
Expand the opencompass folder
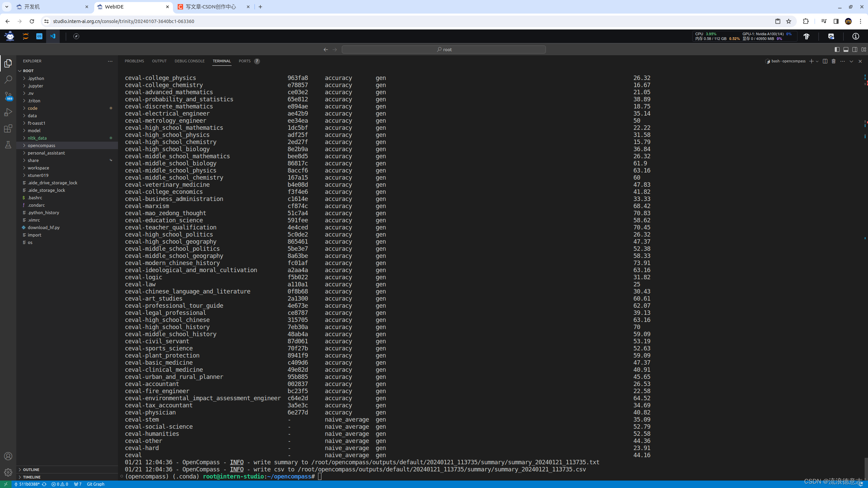pos(41,145)
